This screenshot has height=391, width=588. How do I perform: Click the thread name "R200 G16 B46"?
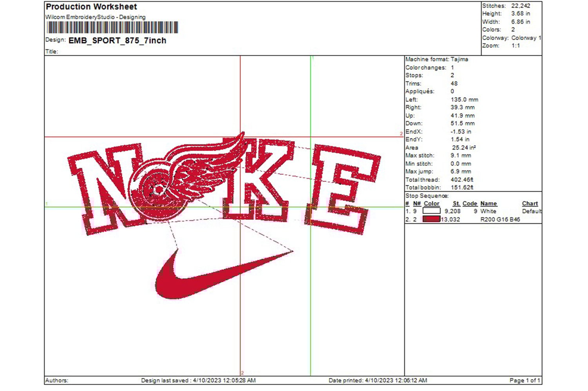(x=501, y=219)
